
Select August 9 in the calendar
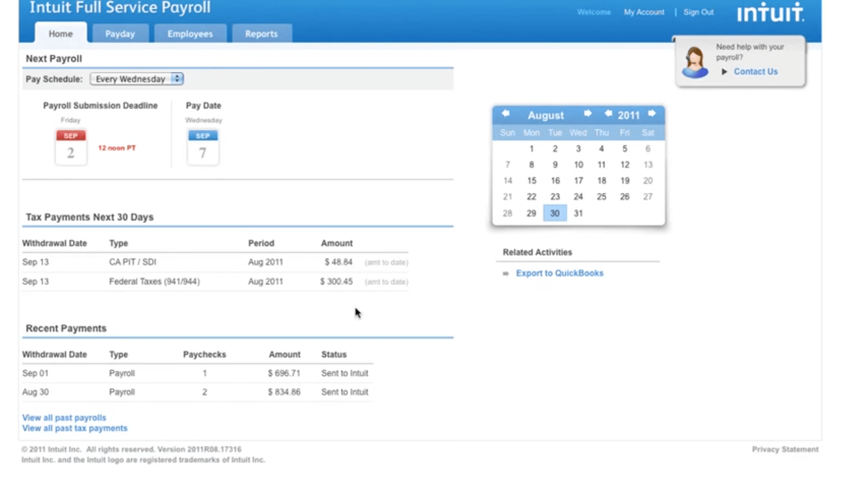555,165
